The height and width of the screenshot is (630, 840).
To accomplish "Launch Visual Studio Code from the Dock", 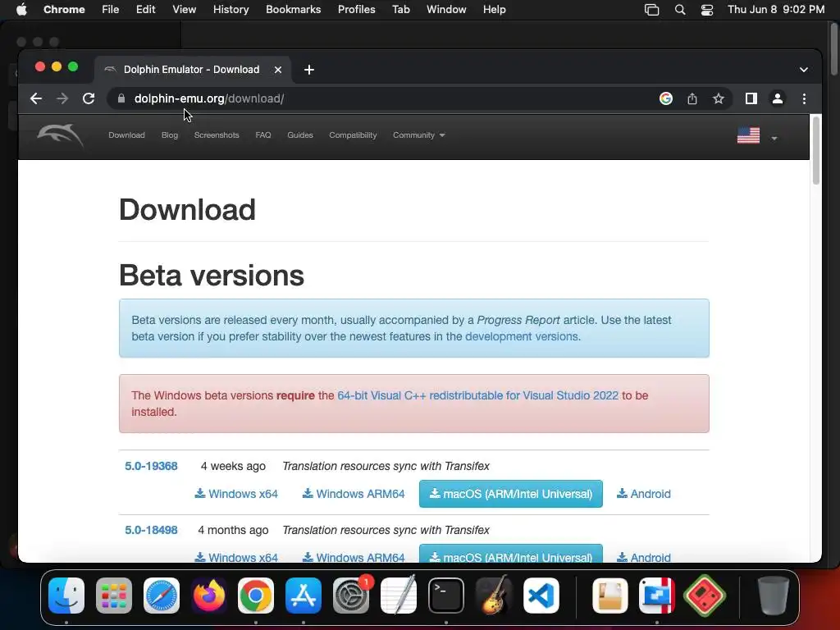I will click(541, 596).
